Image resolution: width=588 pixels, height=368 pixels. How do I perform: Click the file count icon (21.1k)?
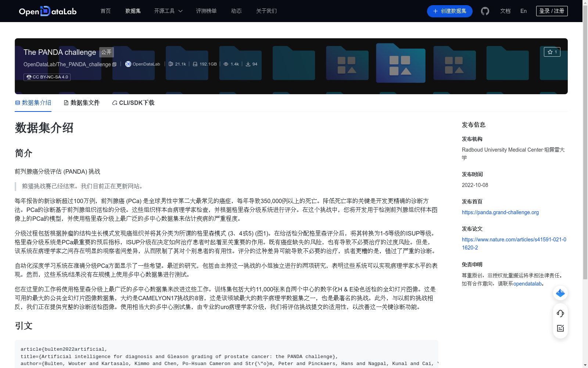click(171, 64)
